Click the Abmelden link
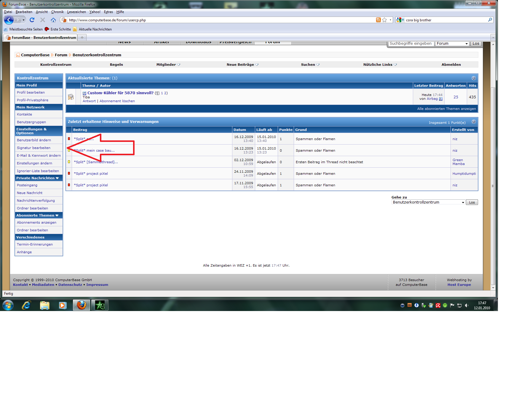The image size is (532, 399). pos(451,65)
